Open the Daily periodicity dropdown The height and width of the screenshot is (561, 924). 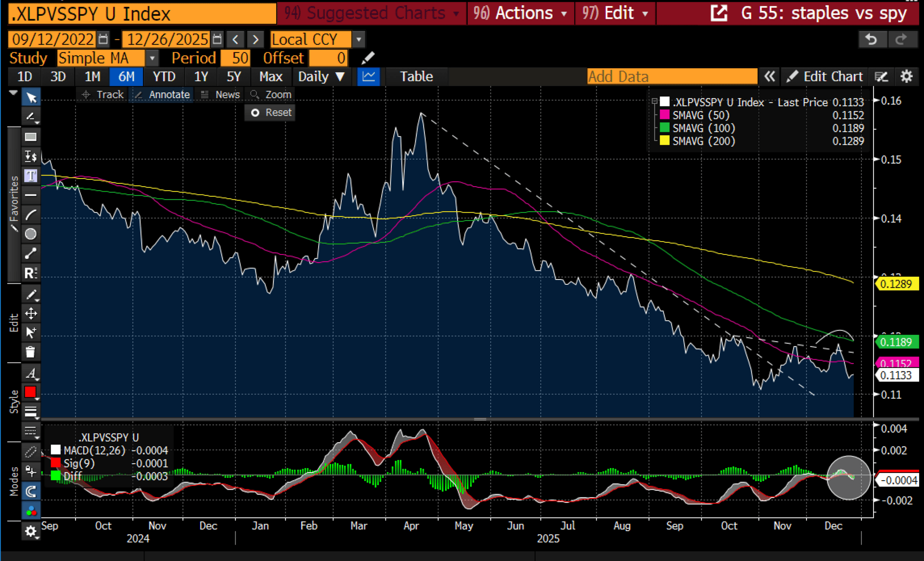[x=321, y=76]
